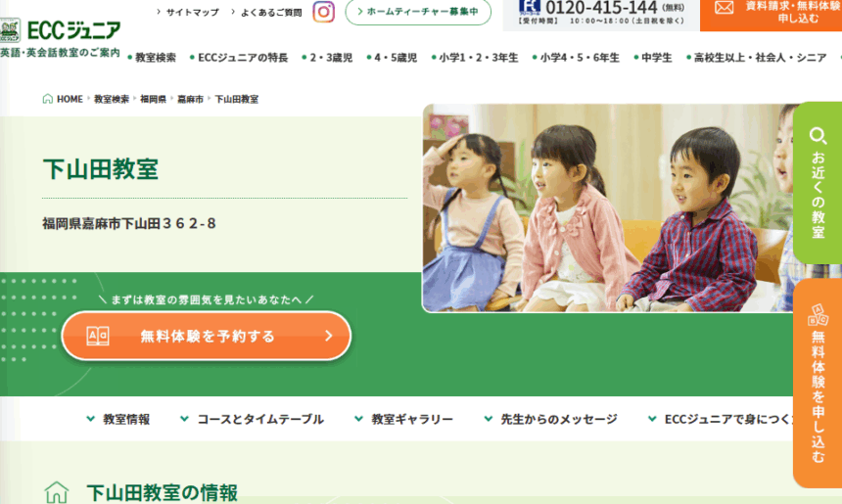Click the ABC blocks icon on side tab
This screenshot has height=504, width=842.
click(x=818, y=315)
